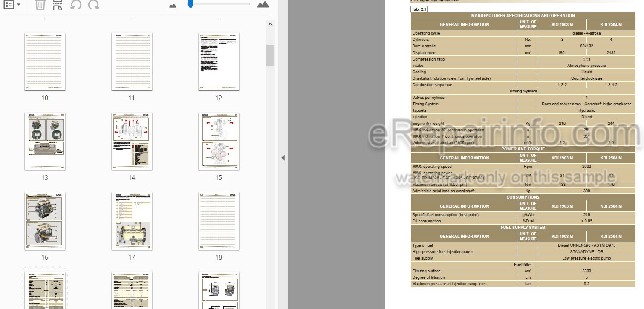The image size is (644, 309).
Task: Open the thumbnail panel options menu icon
Action: (x=9, y=5)
